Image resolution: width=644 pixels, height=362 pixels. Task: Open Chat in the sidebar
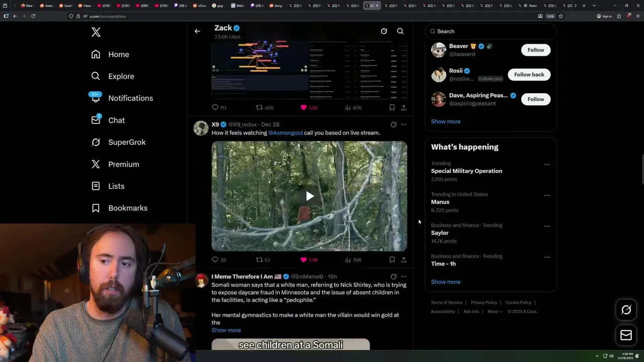pos(108,120)
